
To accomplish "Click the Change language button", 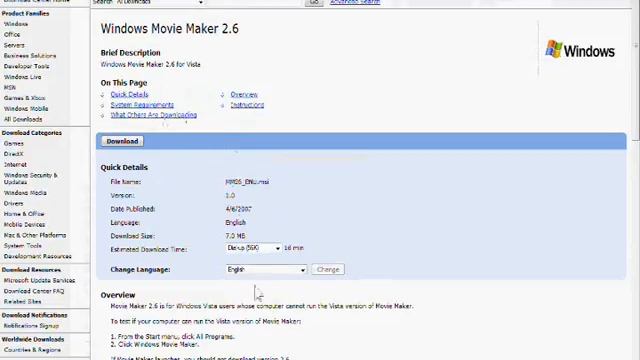I will pos(328,269).
